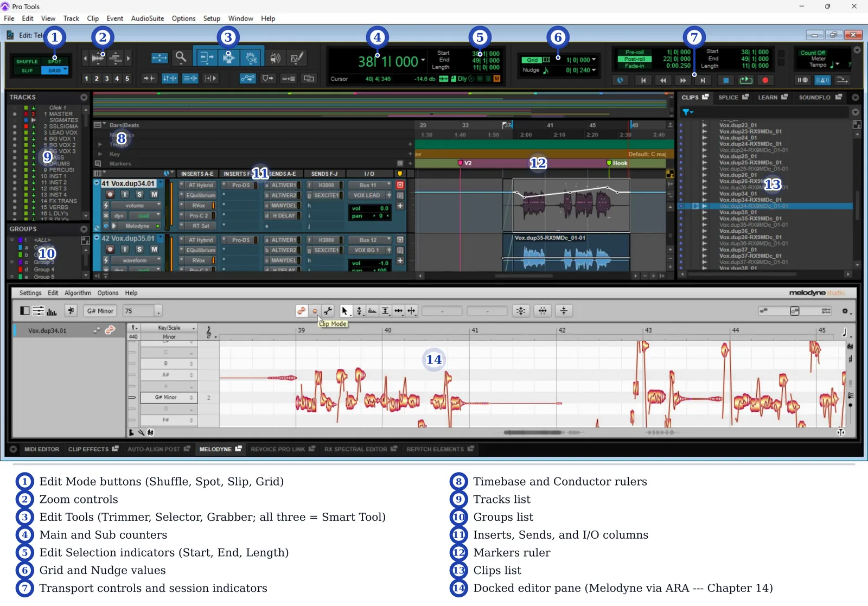Click Return to Zero in transport

pos(643,80)
